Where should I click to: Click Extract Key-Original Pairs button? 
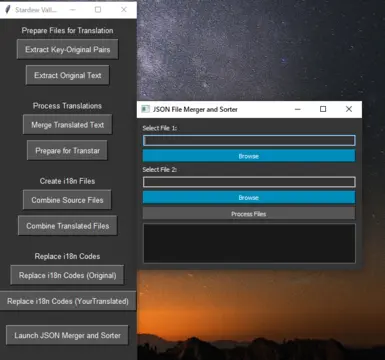coord(67,49)
